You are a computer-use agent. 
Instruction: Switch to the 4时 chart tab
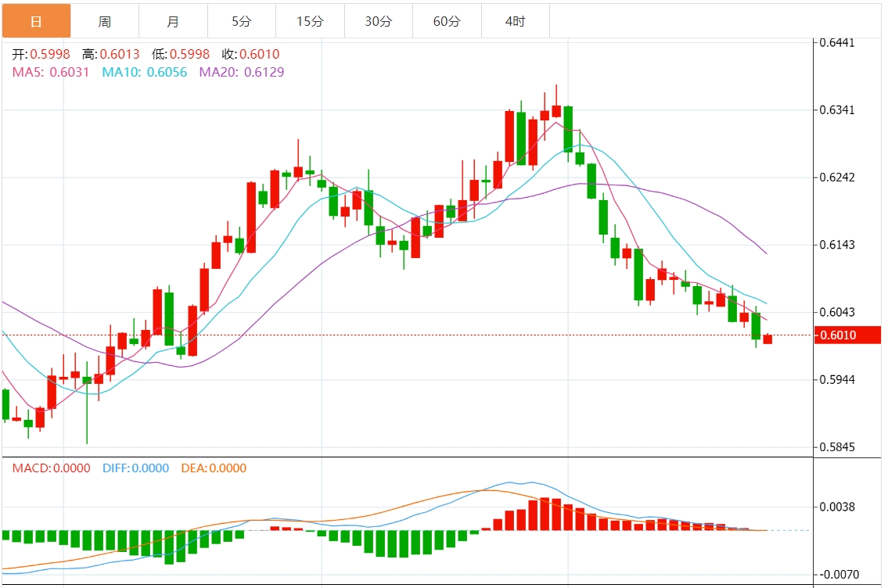pyautogui.click(x=515, y=21)
